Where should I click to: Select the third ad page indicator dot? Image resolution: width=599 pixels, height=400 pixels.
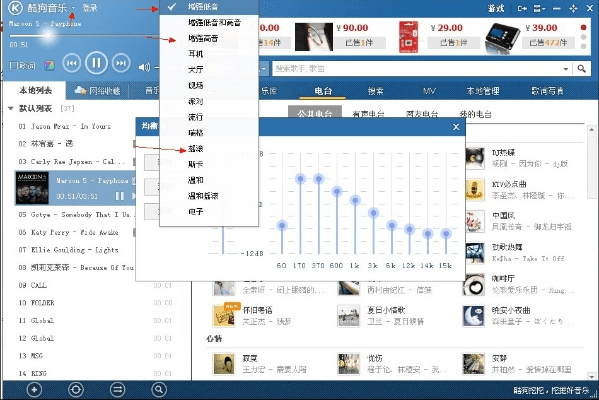click(583, 46)
